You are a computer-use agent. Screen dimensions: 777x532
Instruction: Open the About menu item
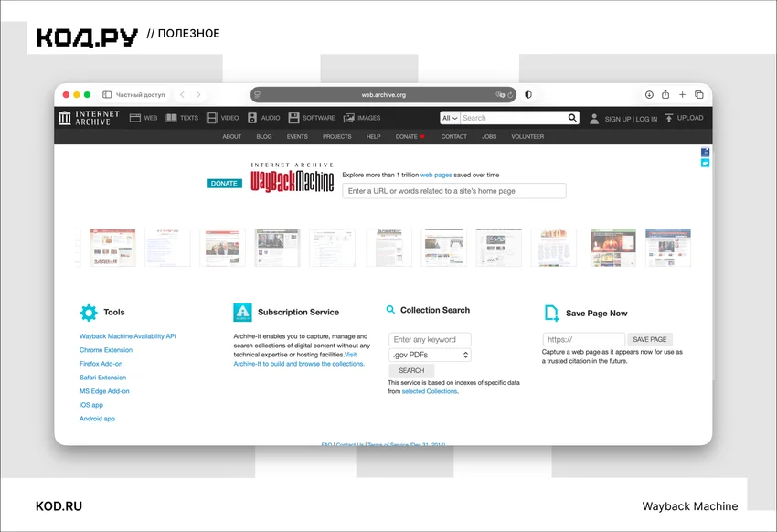tap(232, 137)
